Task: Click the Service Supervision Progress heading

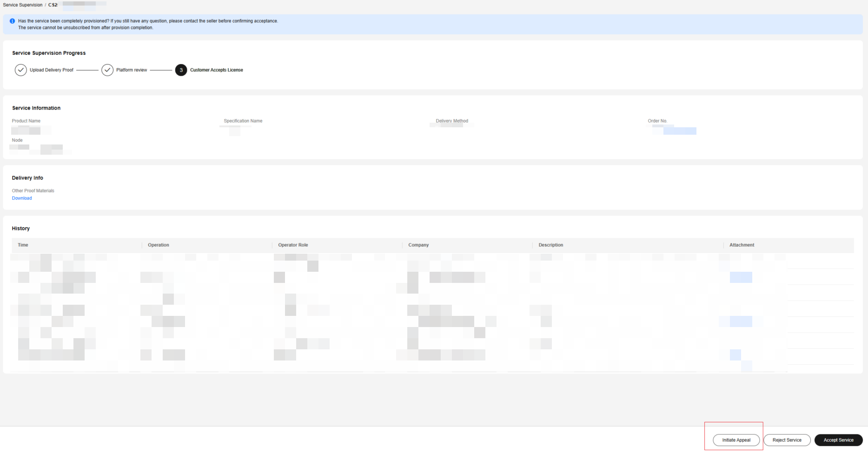Action: 49,53
